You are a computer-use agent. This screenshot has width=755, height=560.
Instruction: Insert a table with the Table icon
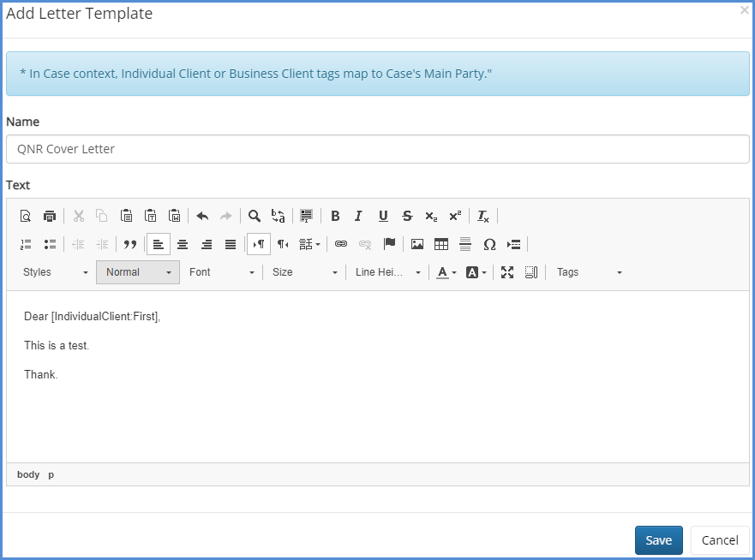[441, 244]
